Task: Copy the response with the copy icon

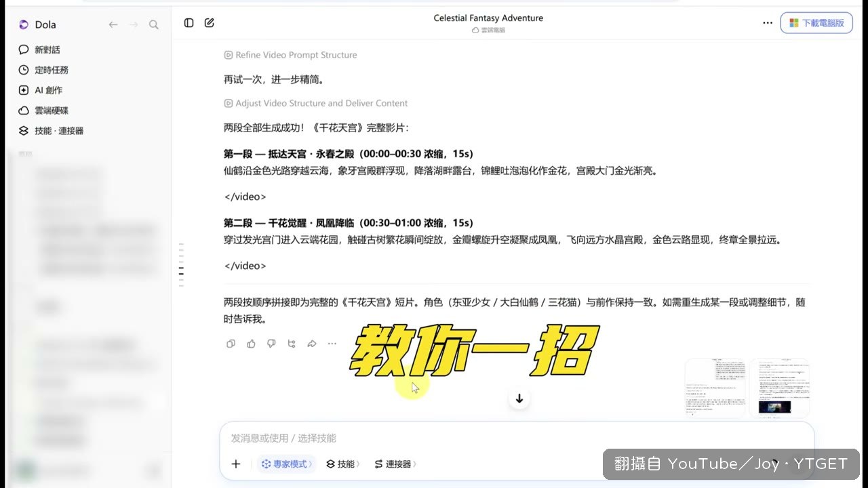Action: pos(231,344)
